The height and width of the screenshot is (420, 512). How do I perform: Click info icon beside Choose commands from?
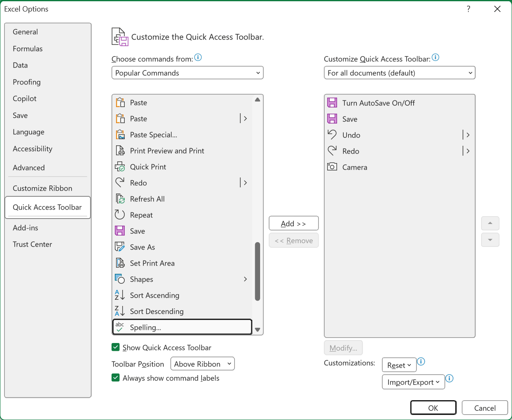(198, 57)
